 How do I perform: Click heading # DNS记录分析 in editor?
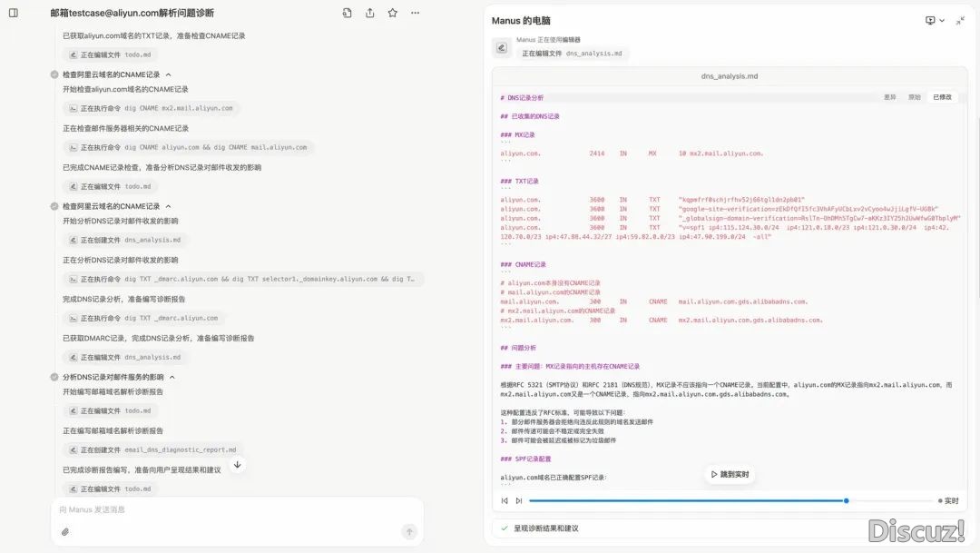pyautogui.click(x=521, y=97)
